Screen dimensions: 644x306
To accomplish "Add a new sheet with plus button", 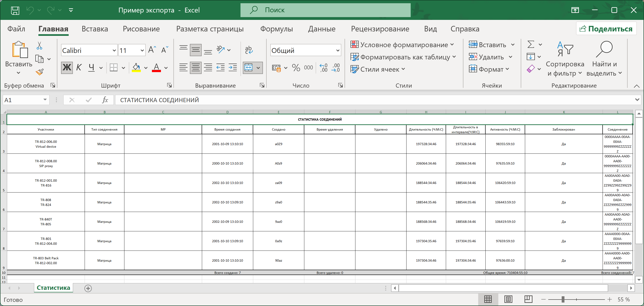I will [88, 288].
